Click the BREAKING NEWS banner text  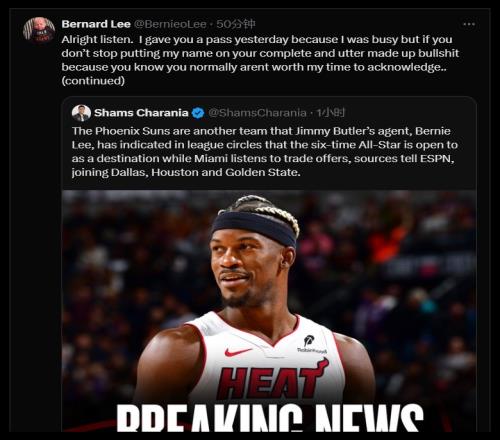270,417
